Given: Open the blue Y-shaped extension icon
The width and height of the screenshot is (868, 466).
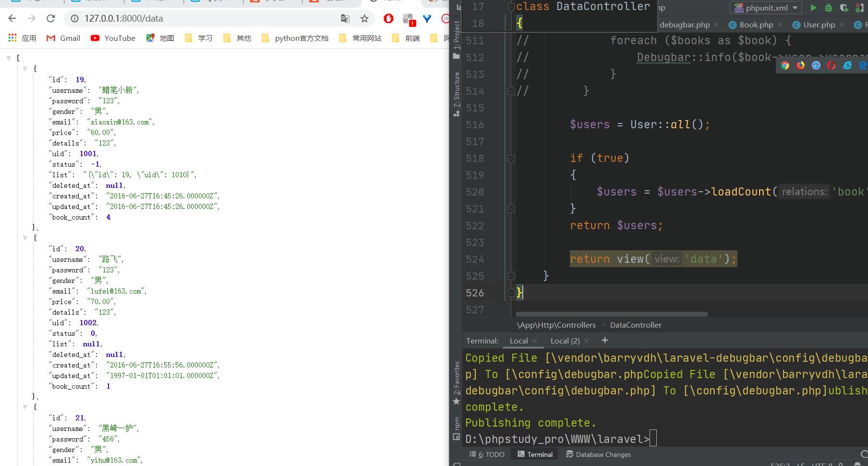Looking at the screenshot, I should coord(427,18).
